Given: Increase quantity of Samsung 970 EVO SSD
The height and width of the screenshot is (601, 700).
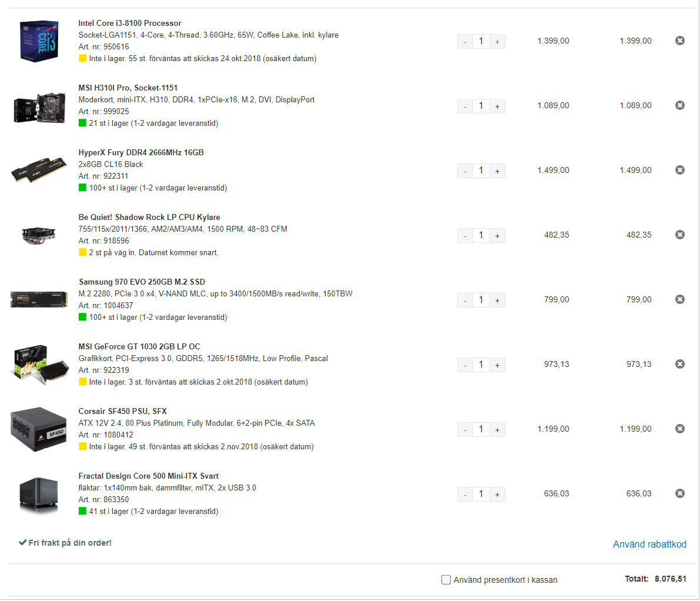Looking at the screenshot, I should point(497,300).
